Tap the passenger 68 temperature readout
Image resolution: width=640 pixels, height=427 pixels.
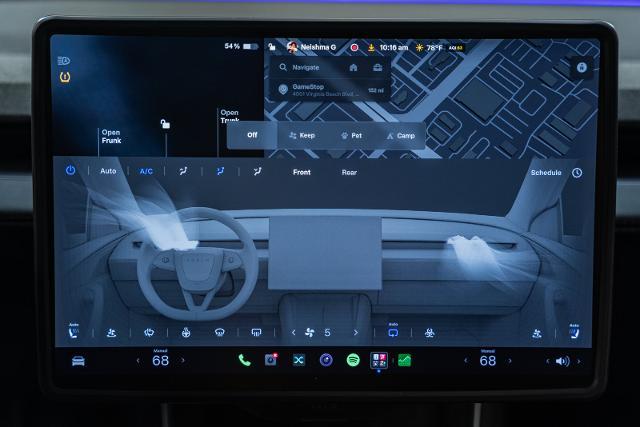(488, 361)
